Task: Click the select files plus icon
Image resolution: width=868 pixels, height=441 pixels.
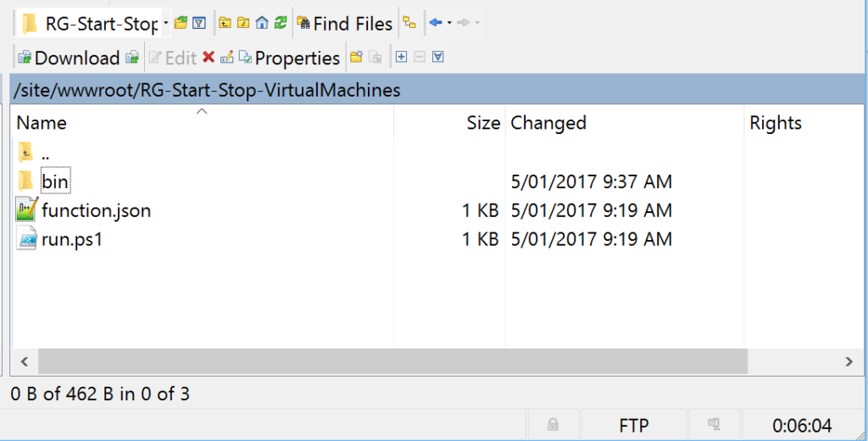Action: coord(402,58)
